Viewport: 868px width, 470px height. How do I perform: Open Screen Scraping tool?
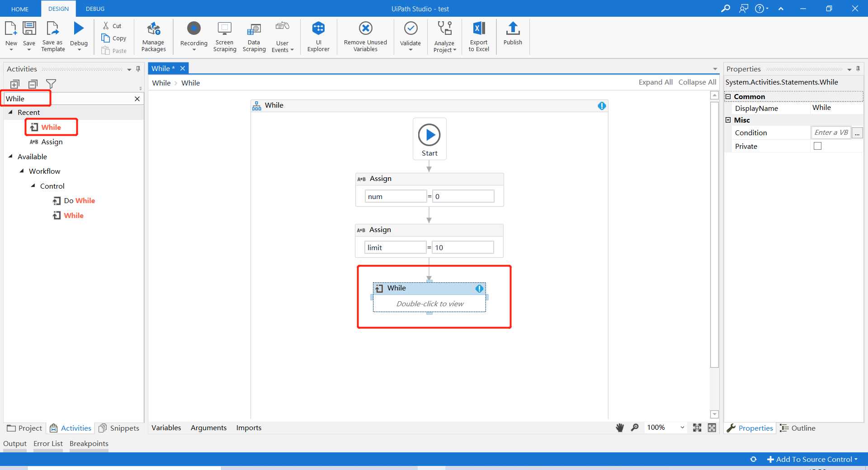click(x=225, y=37)
